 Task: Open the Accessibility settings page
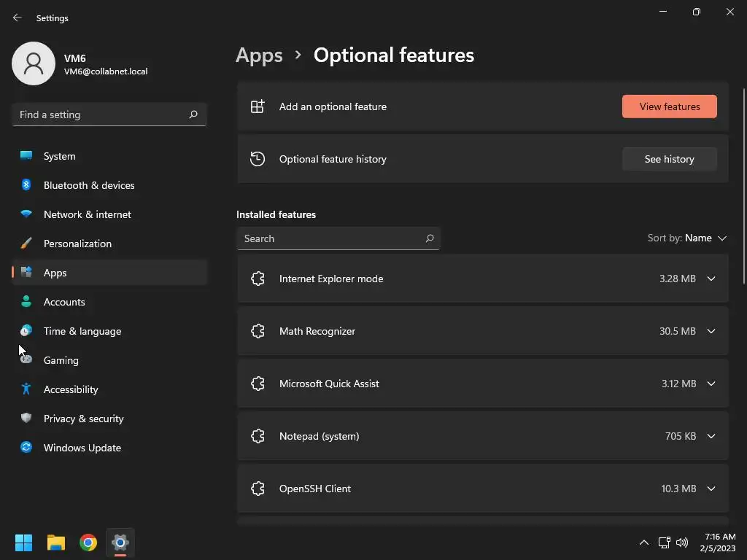point(71,389)
